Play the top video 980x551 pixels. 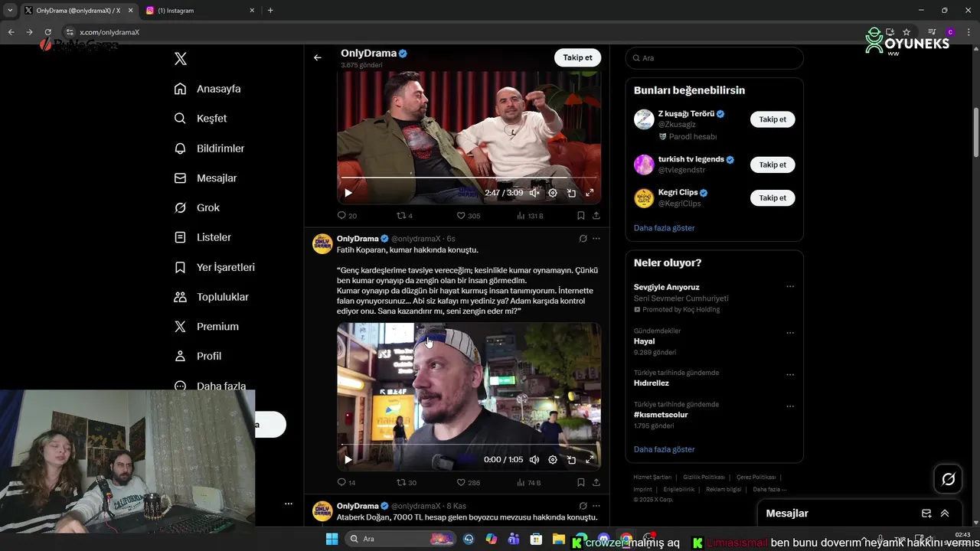pyautogui.click(x=348, y=193)
